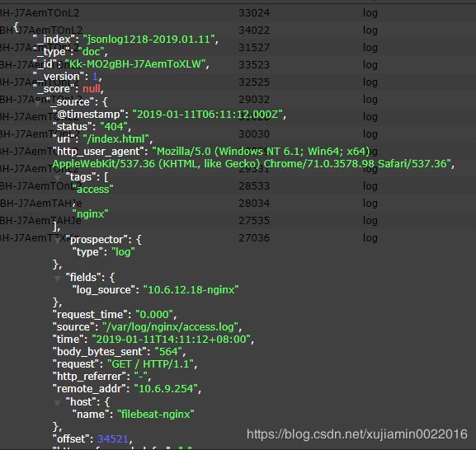Click the "log" cell in the 28034 row

[x=370, y=204]
